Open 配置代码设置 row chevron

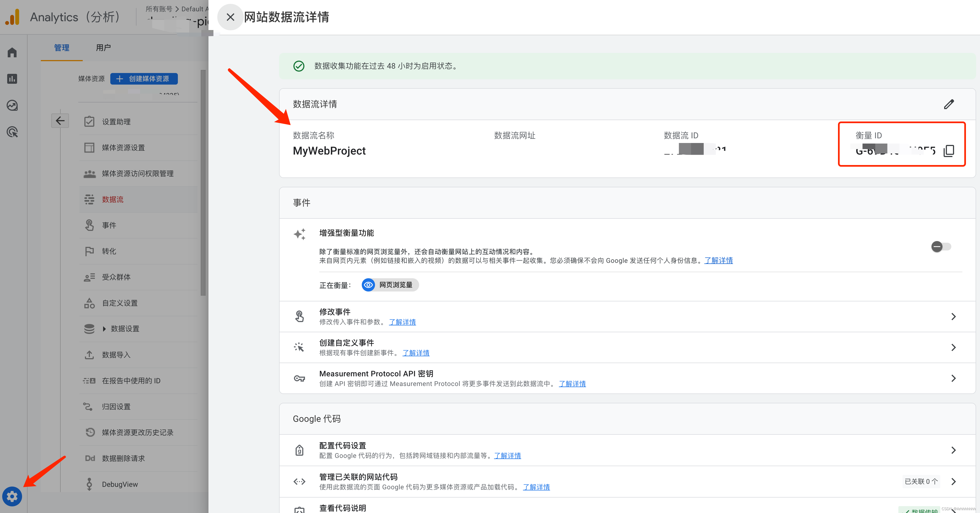pyautogui.click(x=953, y=450)
